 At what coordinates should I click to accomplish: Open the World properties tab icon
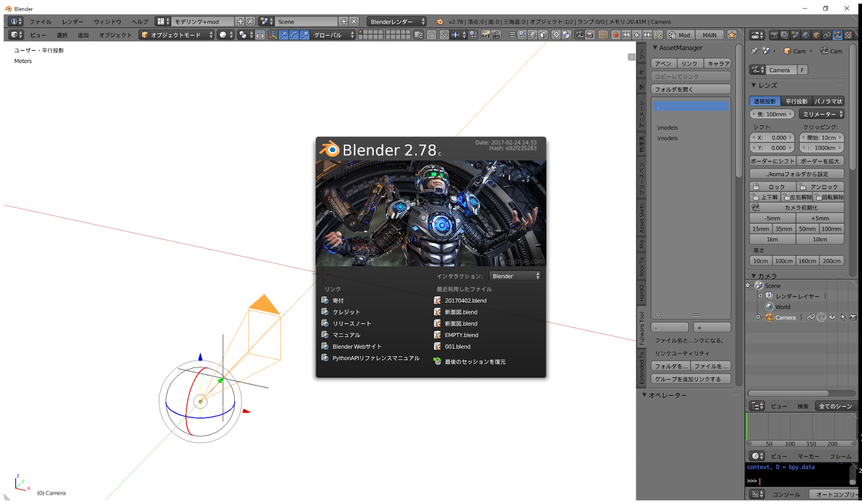[x=806, y=35]
